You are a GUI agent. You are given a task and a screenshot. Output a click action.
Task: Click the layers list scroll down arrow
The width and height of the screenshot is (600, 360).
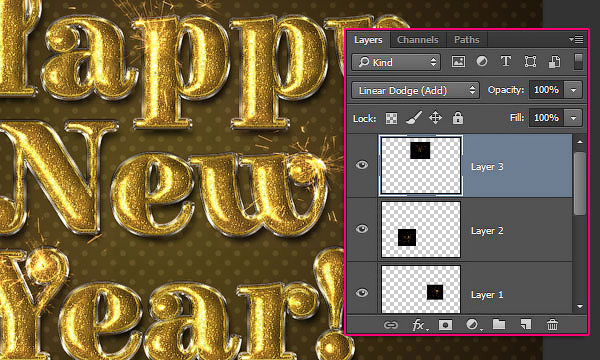(580, 306)
